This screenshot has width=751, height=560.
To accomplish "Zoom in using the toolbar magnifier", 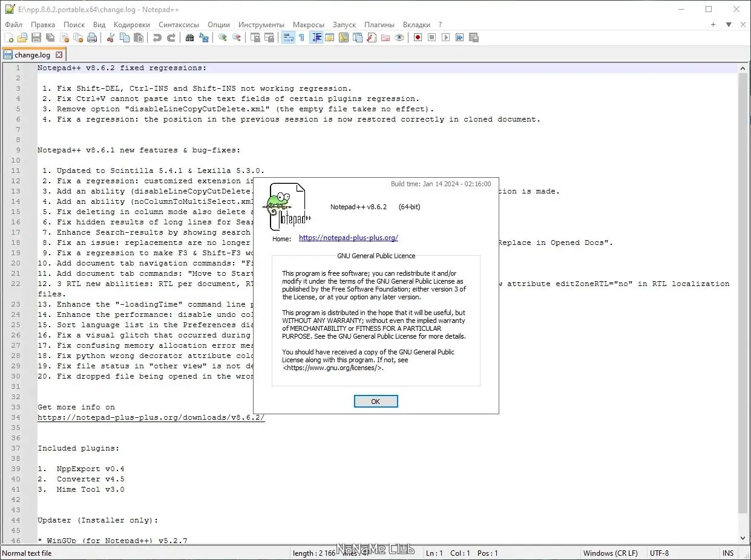I will pos(223,37).
